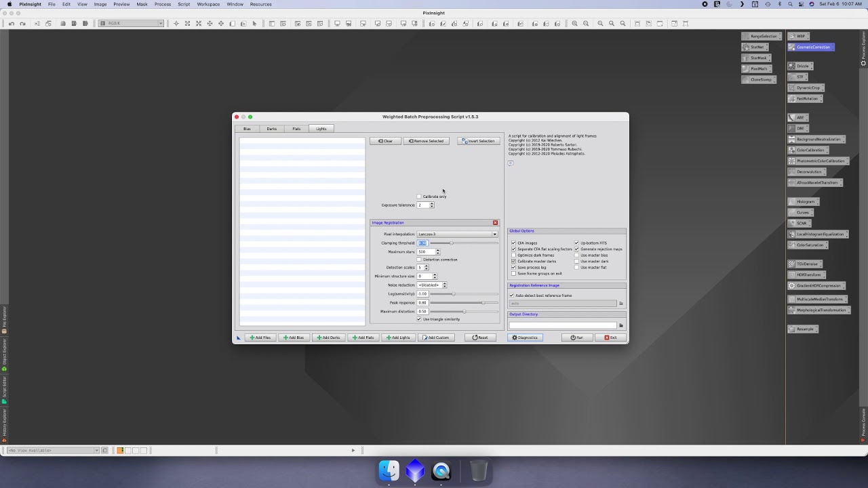The height and width of the screenshot is (488, 868).
Task: Open the Resample process icon
Action: click(802, 329)
